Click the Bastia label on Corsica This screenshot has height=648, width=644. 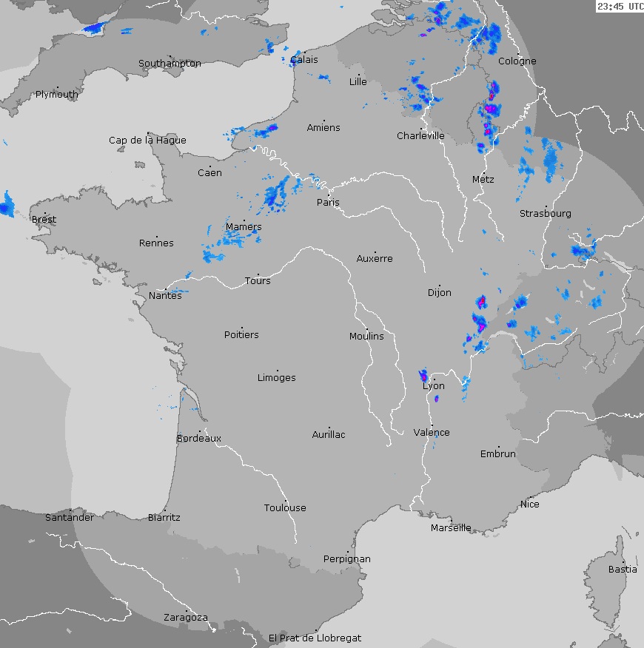pos(623,570)
